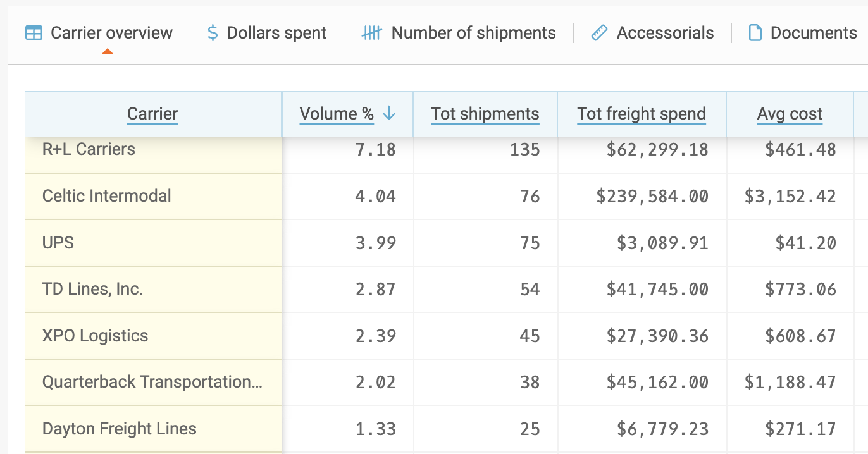
Task: Switch to the Number of shipments tab
Action: pyautogui.click(x=473, y=32)
